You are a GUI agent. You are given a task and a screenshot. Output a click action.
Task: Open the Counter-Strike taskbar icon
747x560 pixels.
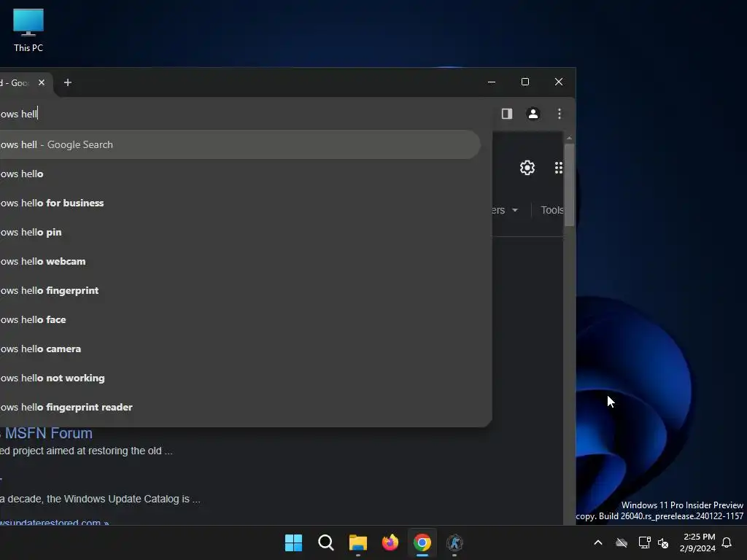click(x=454, y=542)
